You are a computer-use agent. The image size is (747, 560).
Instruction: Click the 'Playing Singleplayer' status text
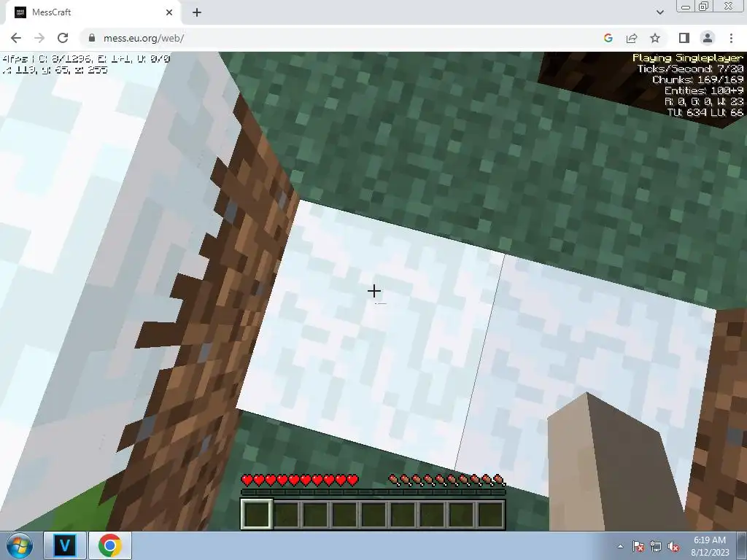(x=687, y=58)
